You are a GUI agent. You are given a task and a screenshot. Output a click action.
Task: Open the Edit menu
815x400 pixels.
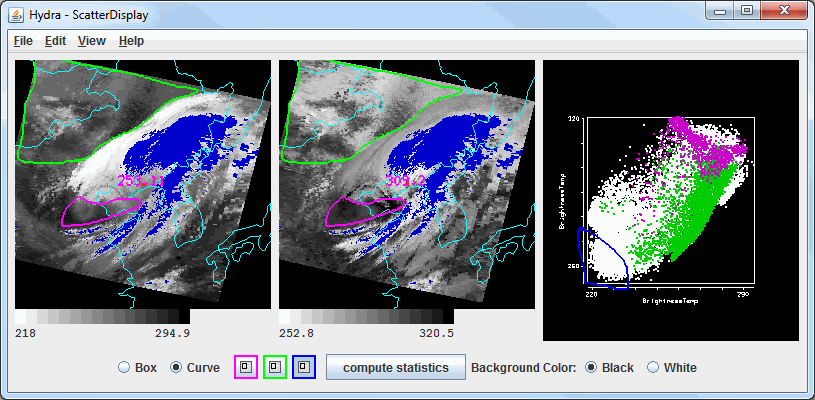[55, 41]
